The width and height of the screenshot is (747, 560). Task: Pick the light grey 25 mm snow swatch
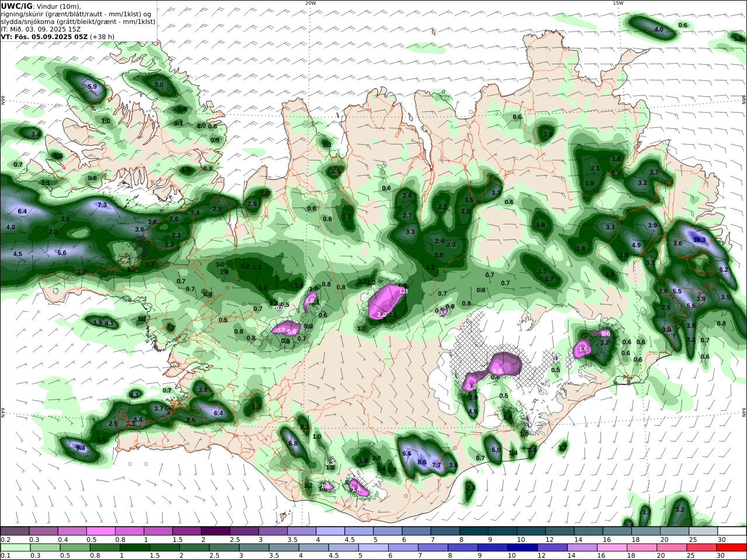coord(703,531)
